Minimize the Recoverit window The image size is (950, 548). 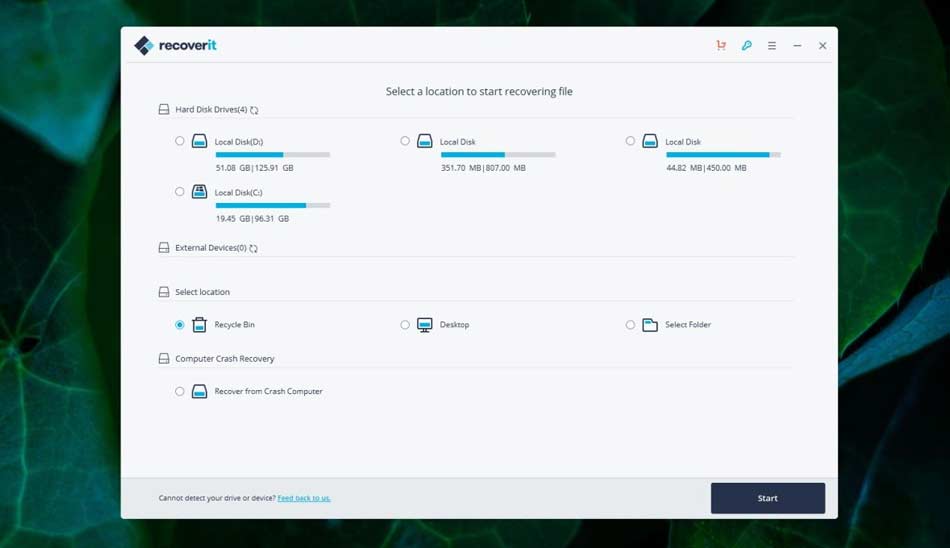[x=797, y=45]
